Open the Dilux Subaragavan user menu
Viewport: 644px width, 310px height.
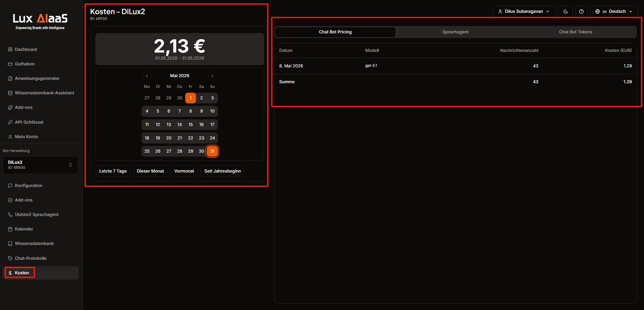click(x=524, y=11)
